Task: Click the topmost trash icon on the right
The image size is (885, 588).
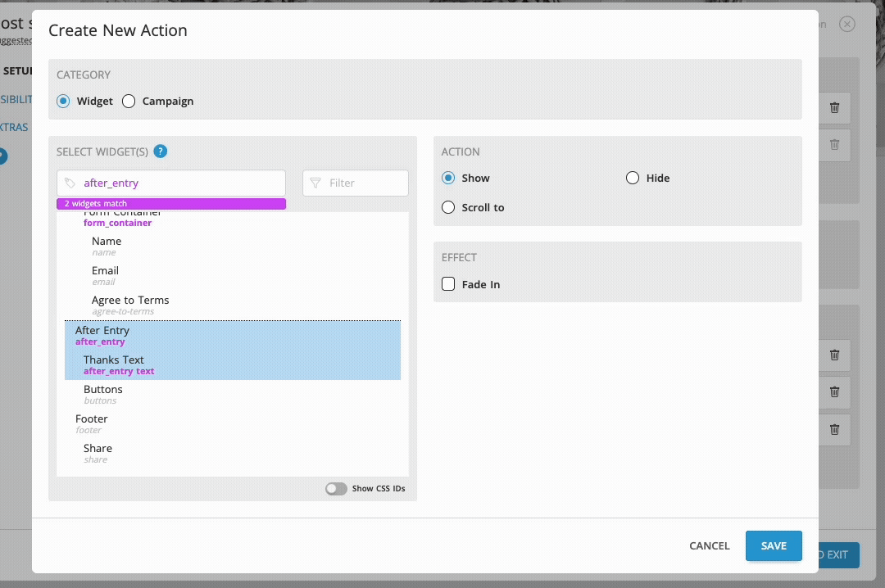Action: (834, 107)
